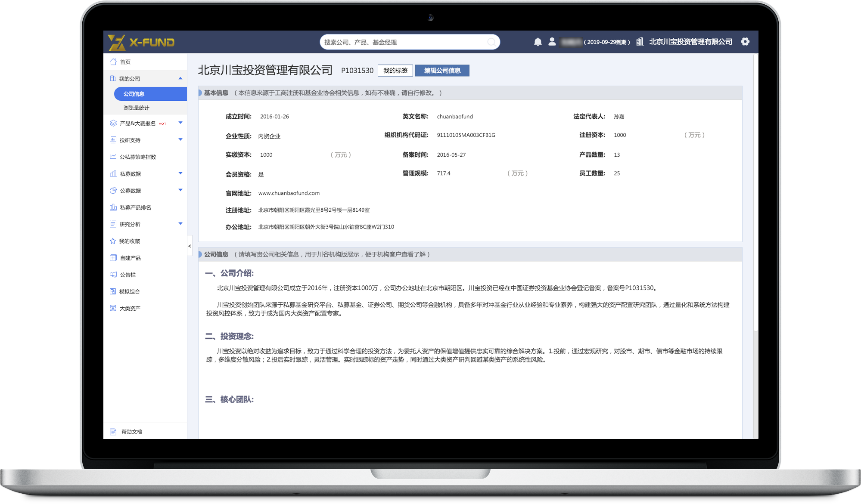This screenshot has width=861, height=504.
Task: Click the 成立时间 value 2016-01-26
Action: click(x=274, y=117)
